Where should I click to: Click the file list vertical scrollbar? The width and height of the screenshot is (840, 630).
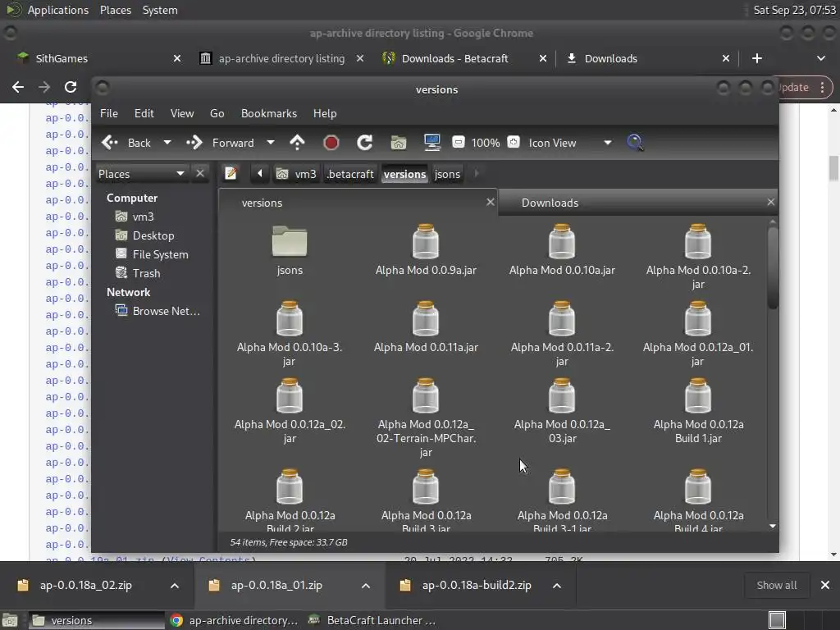click(x=773, y=268)
